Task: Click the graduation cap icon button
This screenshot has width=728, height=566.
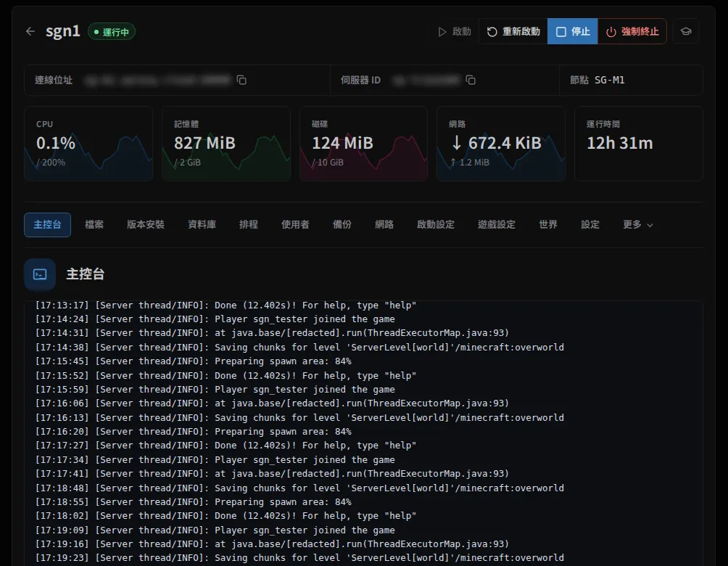Action: 686,32
